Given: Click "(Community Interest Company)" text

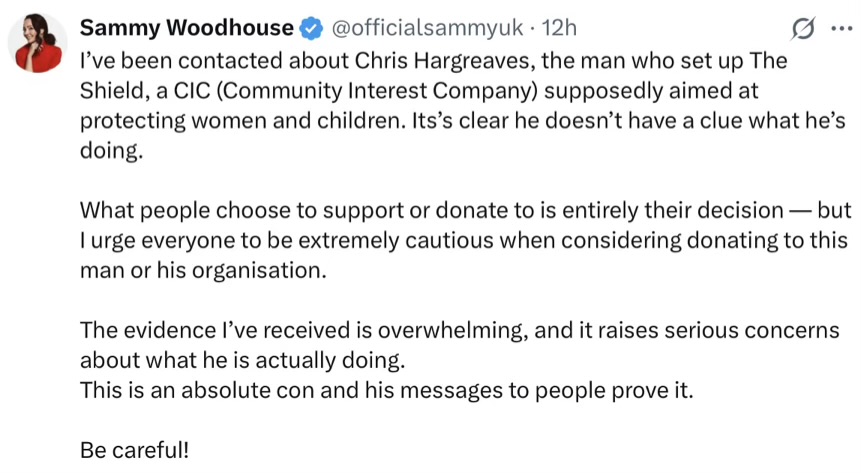Looking at the screenshot, I should (377, 91).
